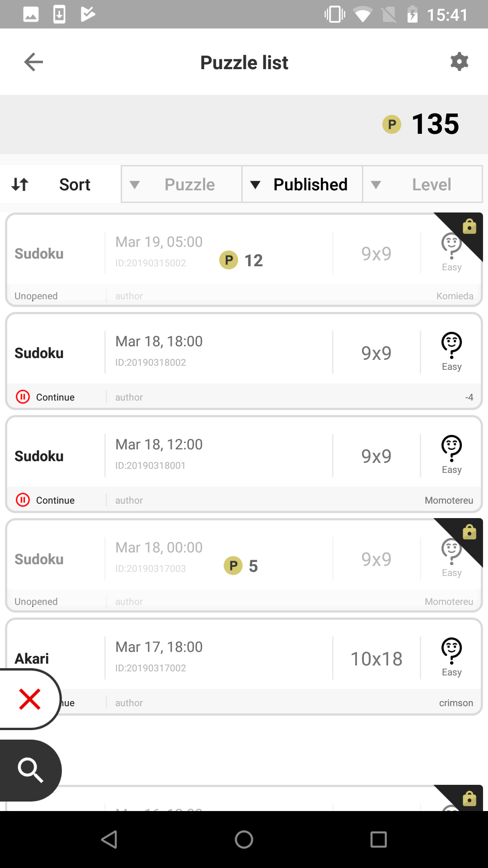Open the Published sort dropdown
The height and width of the screenshot is (868, 488).
(x=302, y=184)
